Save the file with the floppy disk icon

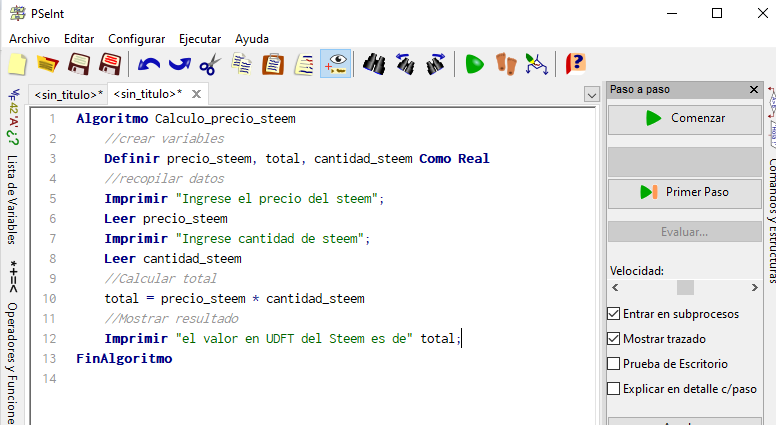[x=79, y=64]
